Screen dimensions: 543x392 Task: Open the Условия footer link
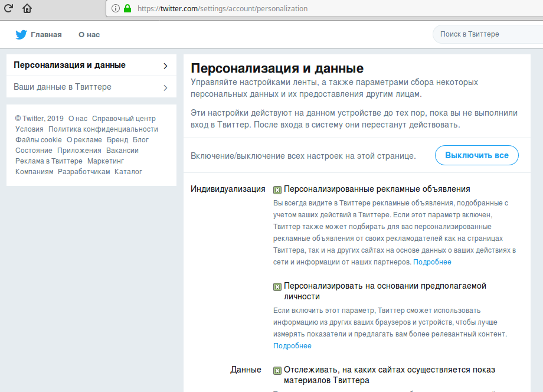(x=30, y=129)
